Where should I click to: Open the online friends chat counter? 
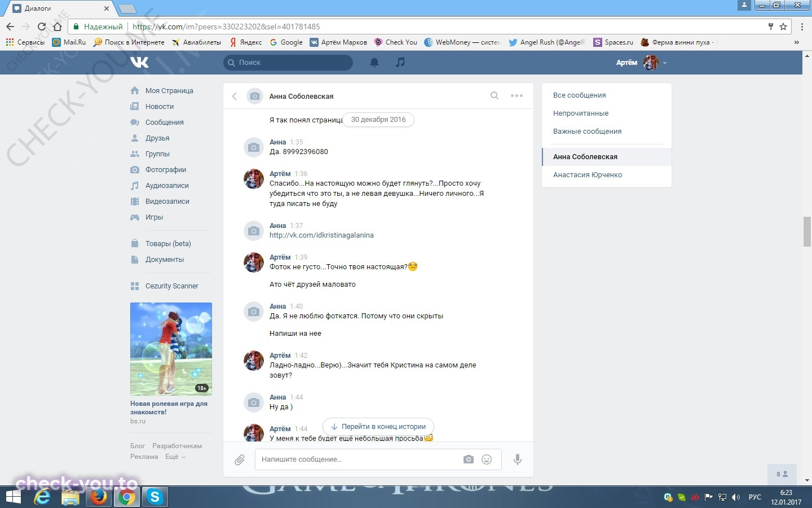click(x=782, y=474)
